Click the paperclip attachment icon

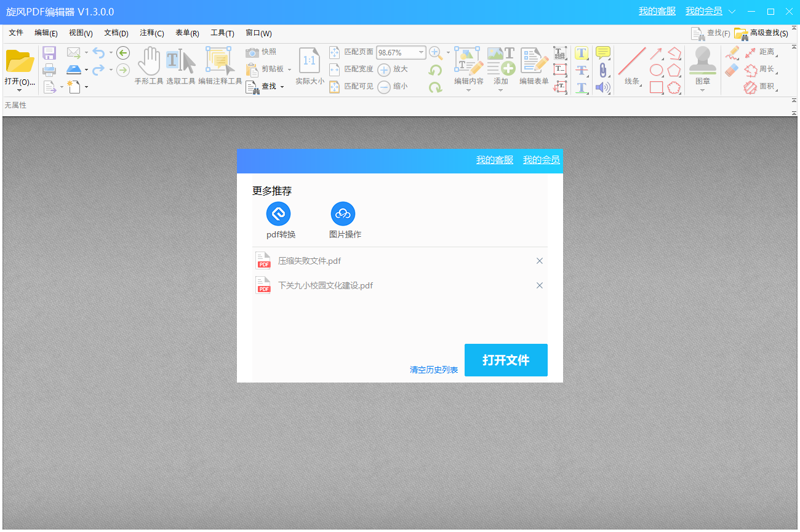[x=602, y=70]
